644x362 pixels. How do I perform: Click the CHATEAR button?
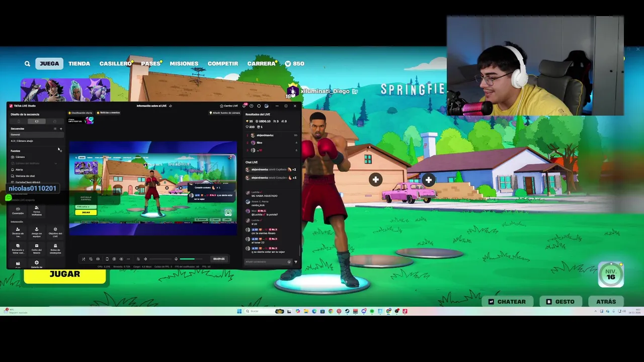click(x=507, y=302)
